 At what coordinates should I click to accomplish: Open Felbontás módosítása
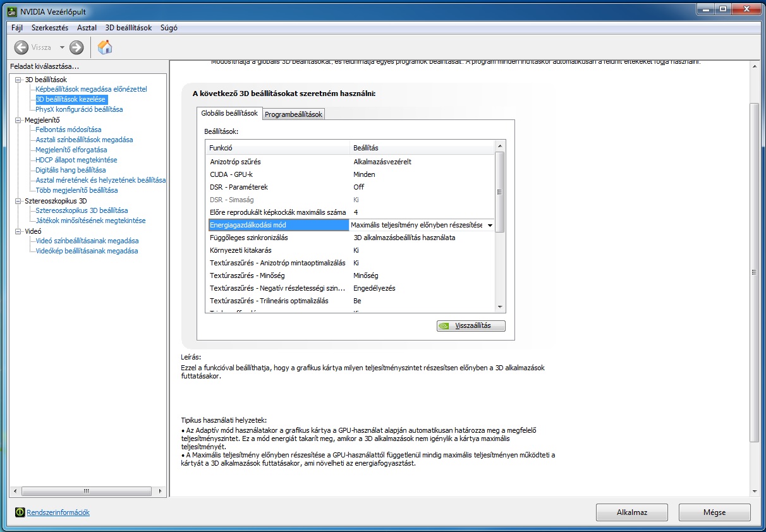coord(68,130)
